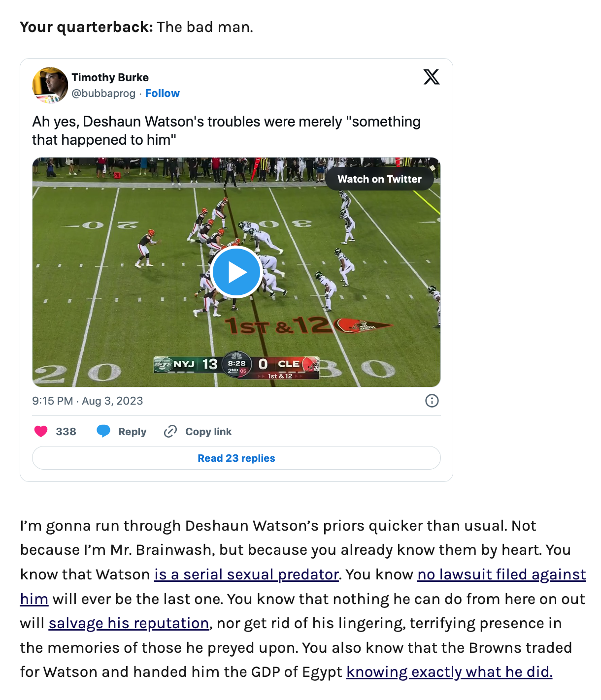Play the embedded tweet video
Image resolution: width=601 pixels, height=700 pixels.
point(236,272)
